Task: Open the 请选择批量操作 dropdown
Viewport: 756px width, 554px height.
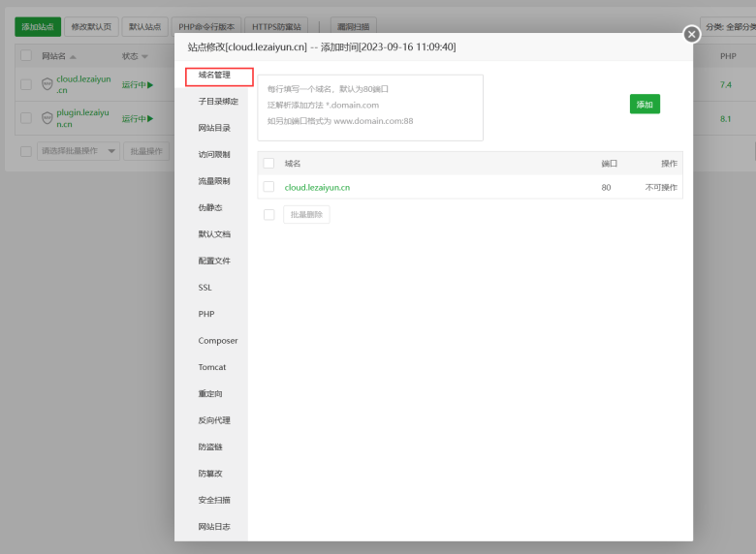Action: (78, 151)
